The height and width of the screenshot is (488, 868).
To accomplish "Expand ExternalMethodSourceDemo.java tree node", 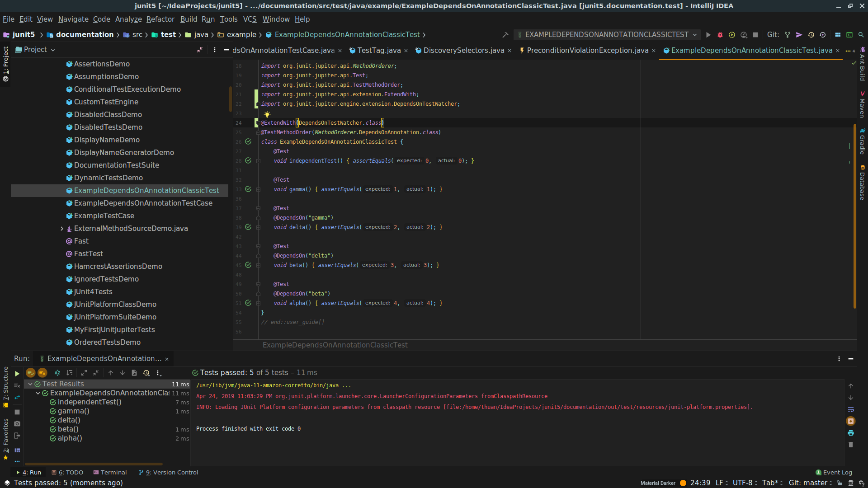I will (x=62, y=229).
